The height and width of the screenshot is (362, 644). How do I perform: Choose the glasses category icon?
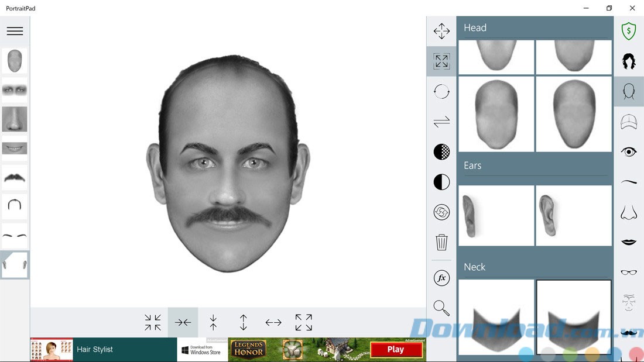click(629, 272)
